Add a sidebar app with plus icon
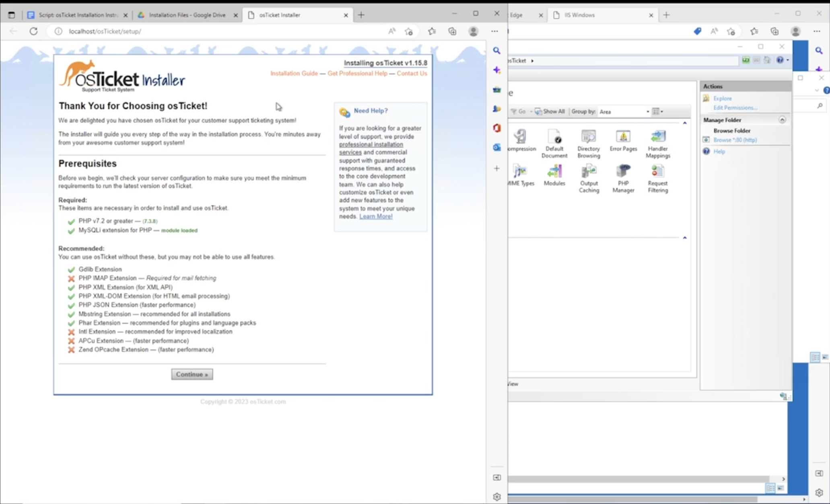 click(497, 169)
